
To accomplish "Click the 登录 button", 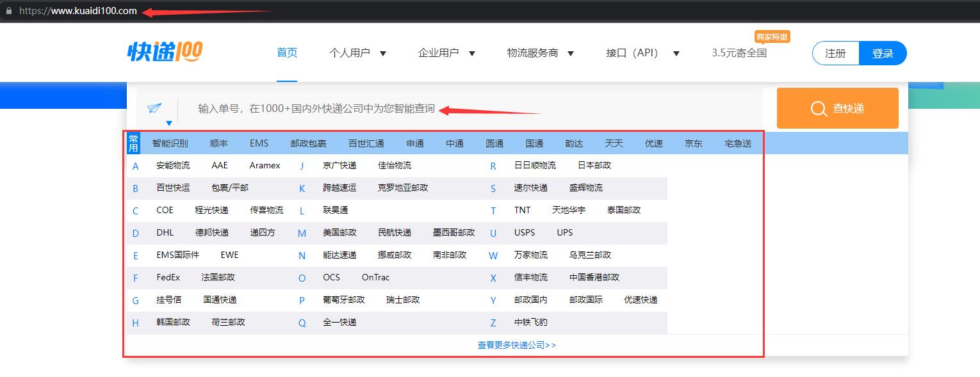I will pyautogui.click(x=883, y=53).
